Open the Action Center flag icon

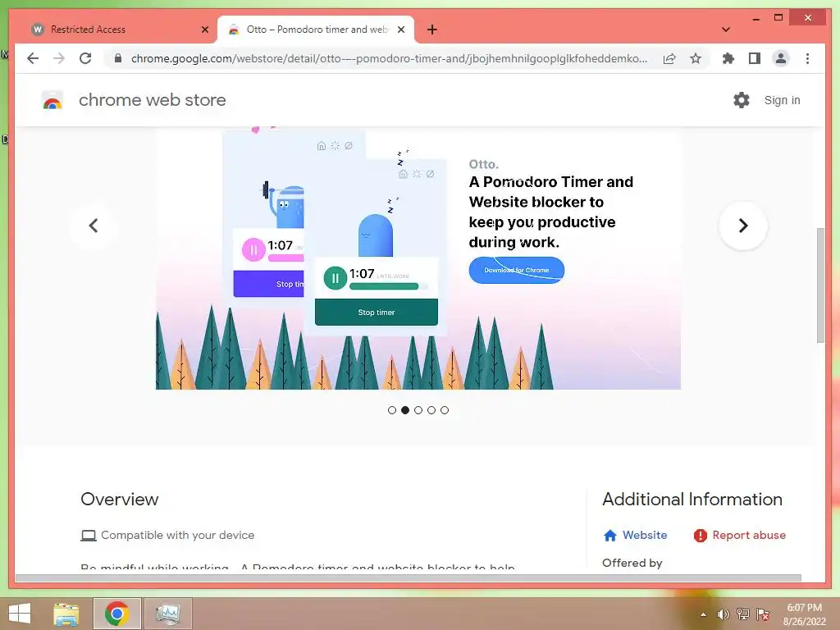[763, 614]
